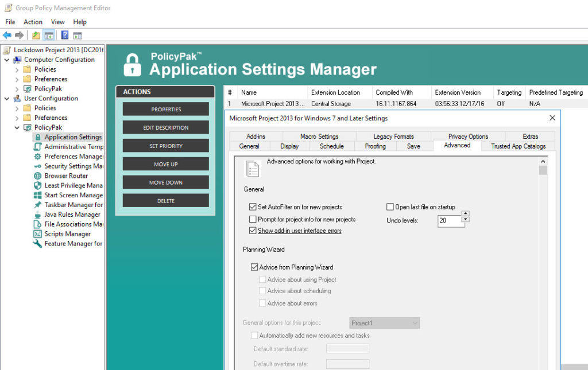Viewport: 588px width, 370px height.
Task: Expand Preferences under Computer Configuration
Action: [x=17, y=79]
